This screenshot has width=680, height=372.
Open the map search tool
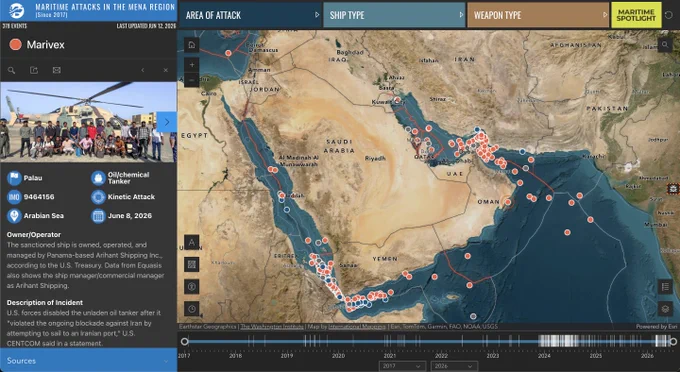point(665,45)
